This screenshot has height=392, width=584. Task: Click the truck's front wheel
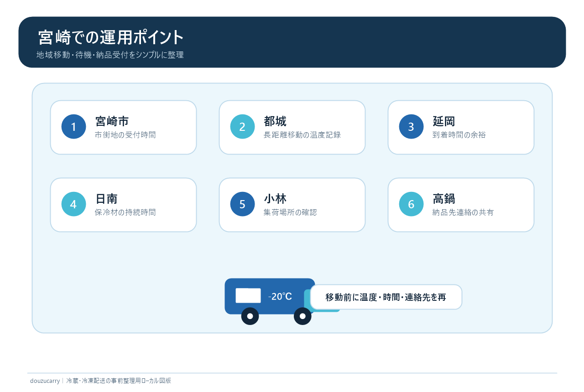[302, 316]
